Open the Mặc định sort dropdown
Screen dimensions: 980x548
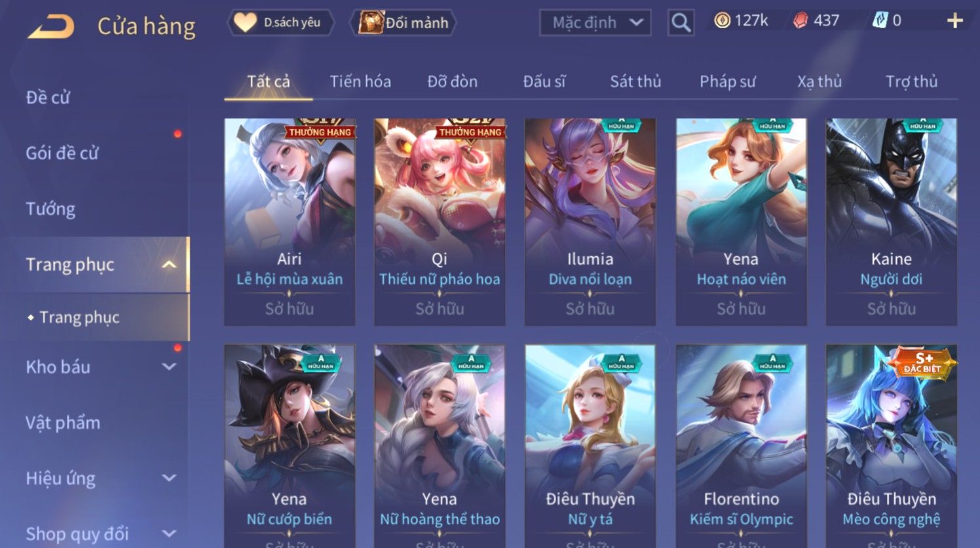[x=595, y=23]
